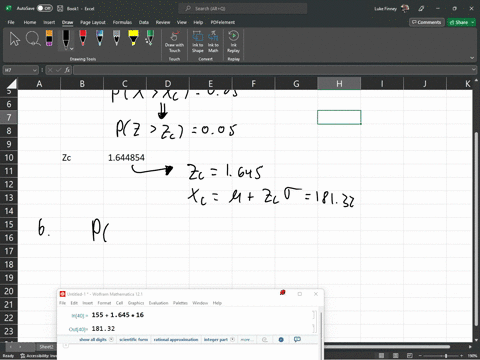Switch to the Data tab
The image size is (480, 360).
tap(144, 22)
